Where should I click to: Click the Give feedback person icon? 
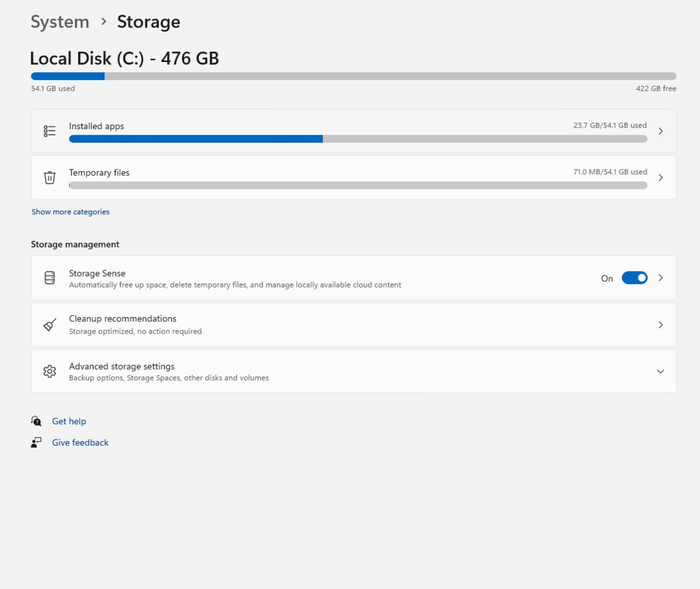tap(36, 442)
